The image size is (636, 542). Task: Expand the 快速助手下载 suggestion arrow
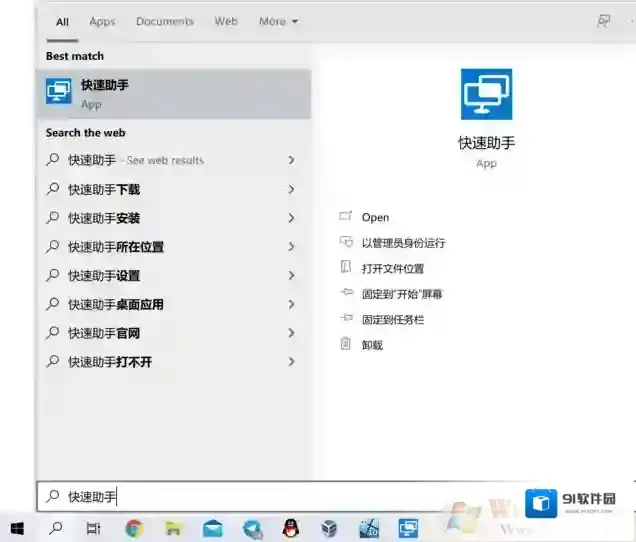[x=291, y=189]
